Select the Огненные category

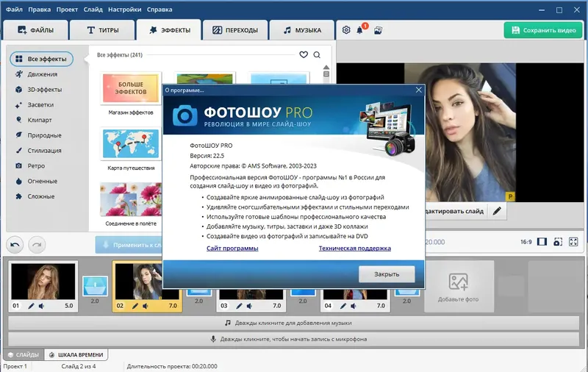[x=36, y=181]
